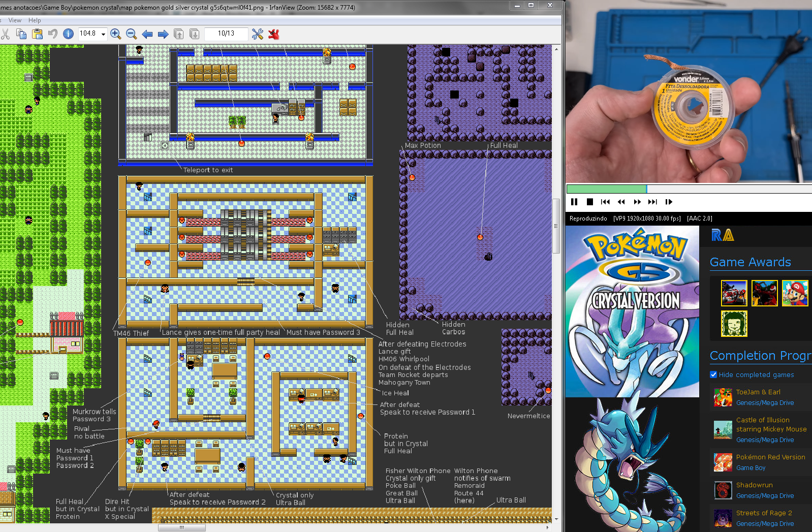
Task: Click the IrfanView horizontal scrollbar thumb
Action: [x=182, y=527]
